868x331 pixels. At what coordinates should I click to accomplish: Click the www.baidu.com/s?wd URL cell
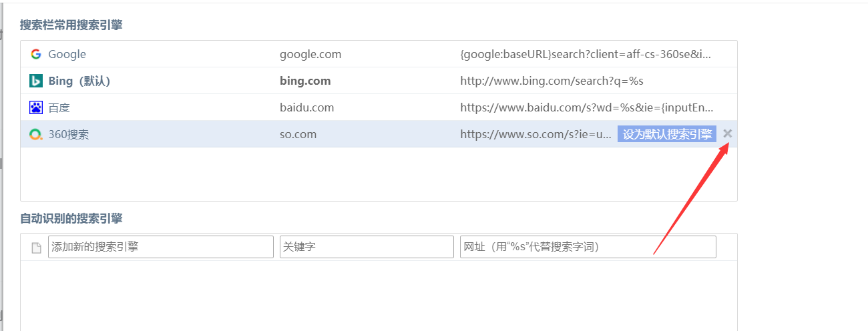(x=587, y=107)
